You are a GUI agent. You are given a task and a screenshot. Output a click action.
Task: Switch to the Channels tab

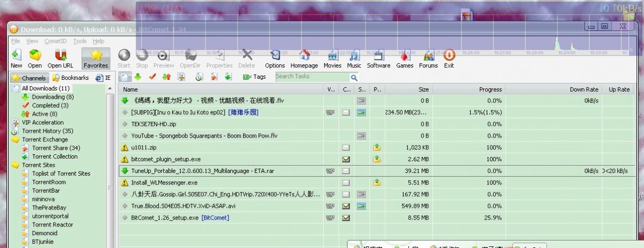(x=29, y=78)
